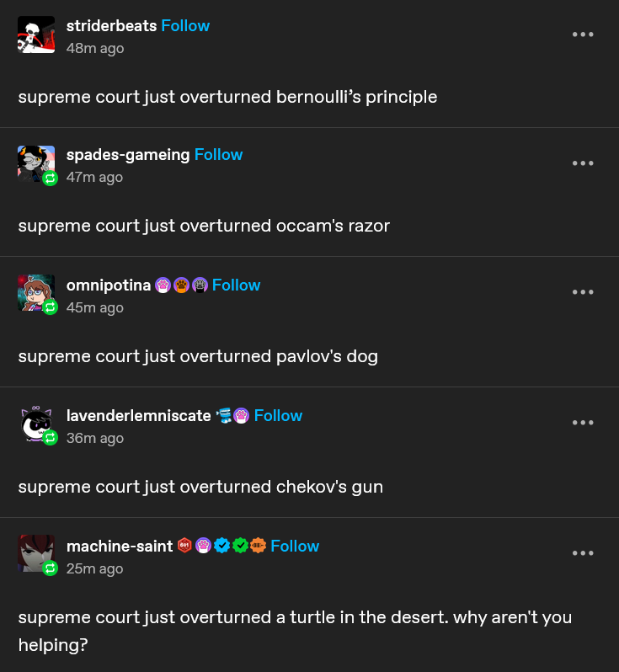Open options menu for spades-gameing post
Viewport: 619px width, 672px height.
583,163
